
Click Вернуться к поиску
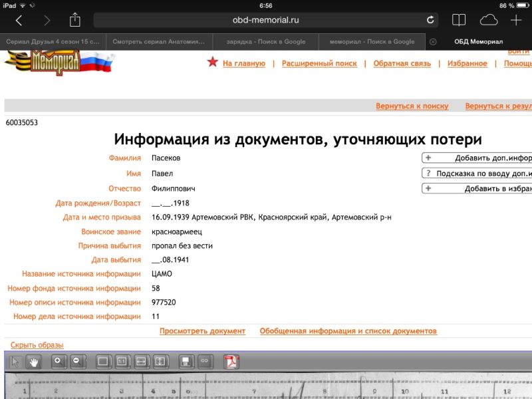pyautogui.click(x=412, y=106)
